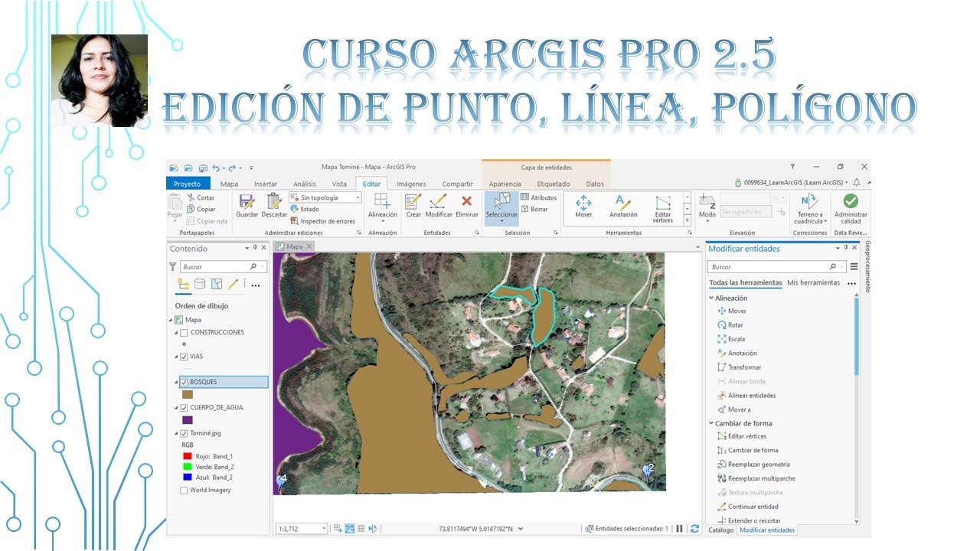The image size is (980, 551).
Task: Uncheck the VIAS layer checkbox
Action: tap(184, 357)
